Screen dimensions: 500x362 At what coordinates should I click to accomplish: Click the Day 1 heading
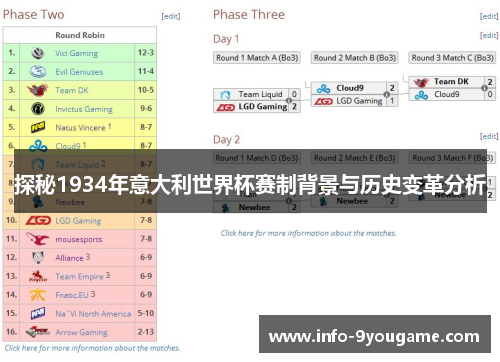(x=226, y=39)
